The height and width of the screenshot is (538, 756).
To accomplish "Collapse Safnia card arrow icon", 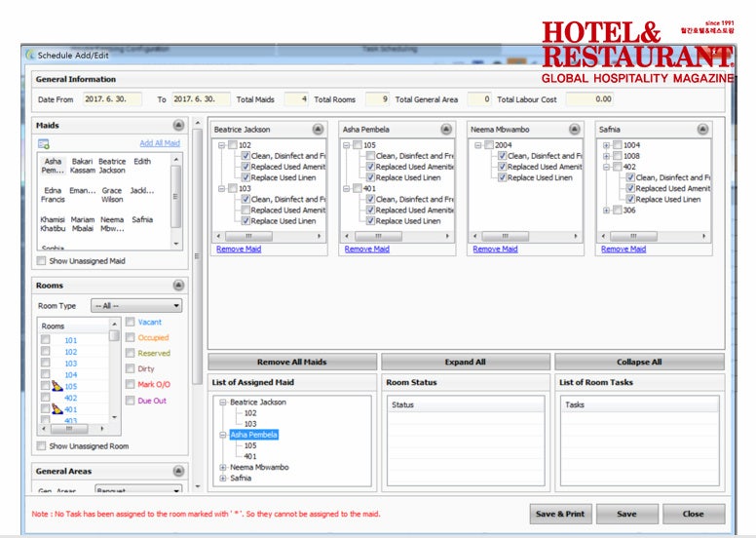I will (x=702, y=130).
